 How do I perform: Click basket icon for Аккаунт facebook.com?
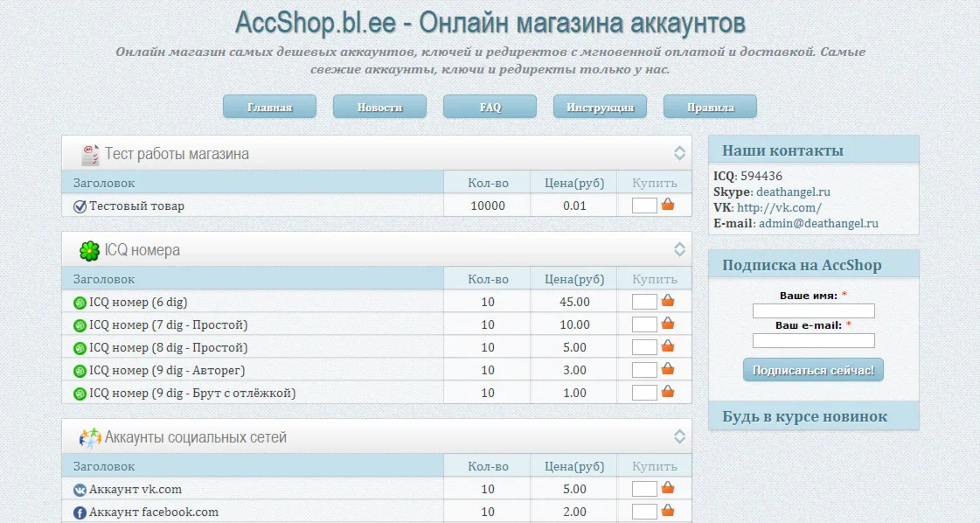pos(668,511)
